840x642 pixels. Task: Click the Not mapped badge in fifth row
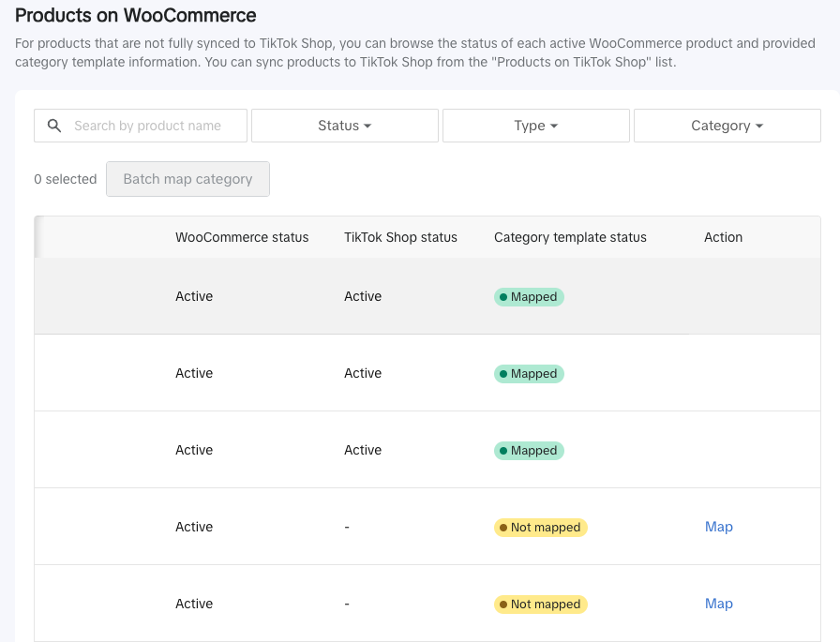click(x=540, y=605)
